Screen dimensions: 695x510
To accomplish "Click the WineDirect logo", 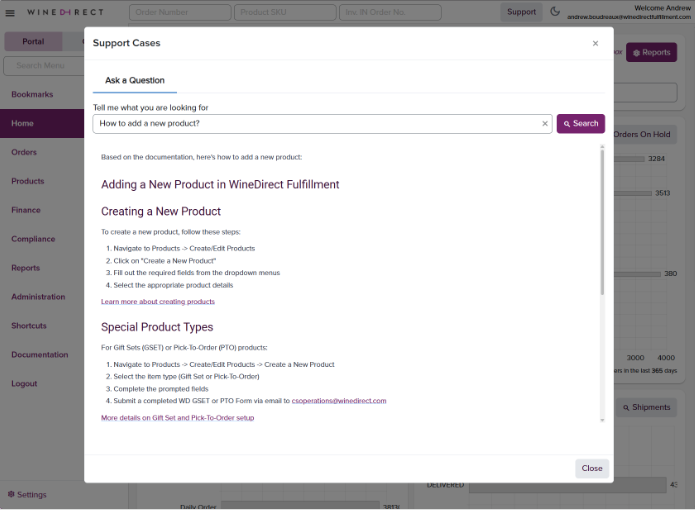I will [x=65, y=12].
